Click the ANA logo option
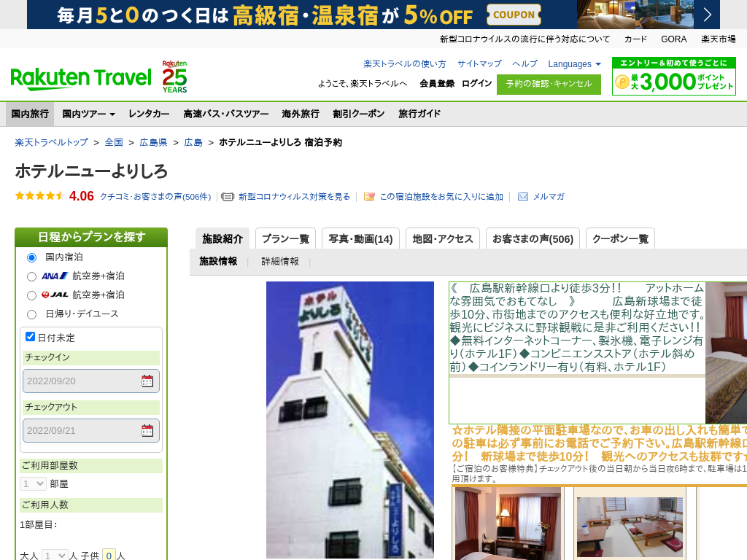The width and height of the screenshot is (747, 560). [x=55, y=276]
